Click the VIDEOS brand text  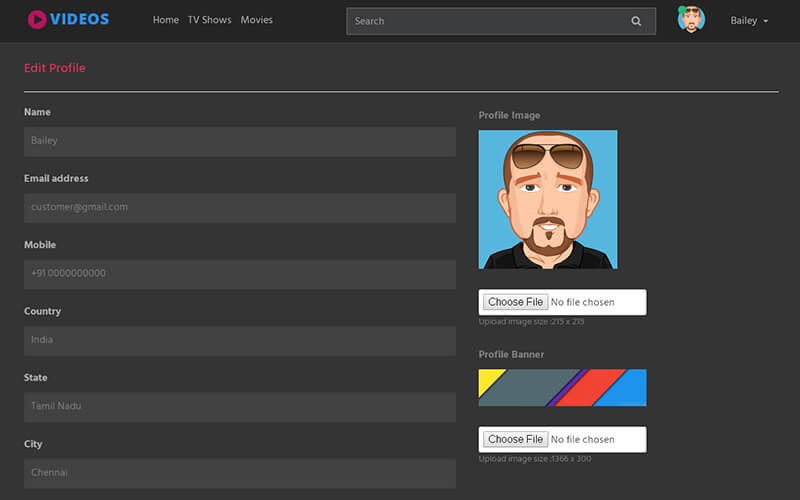click(80, 19)
